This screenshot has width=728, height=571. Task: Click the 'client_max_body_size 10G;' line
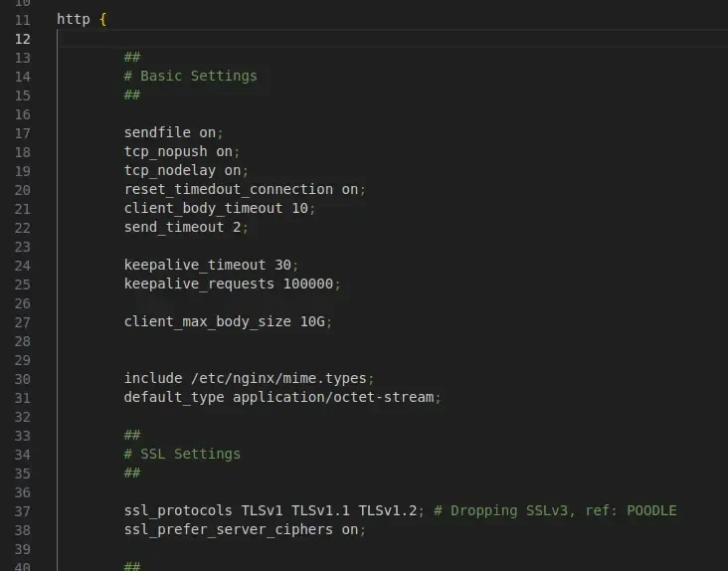tap(228, 321)
